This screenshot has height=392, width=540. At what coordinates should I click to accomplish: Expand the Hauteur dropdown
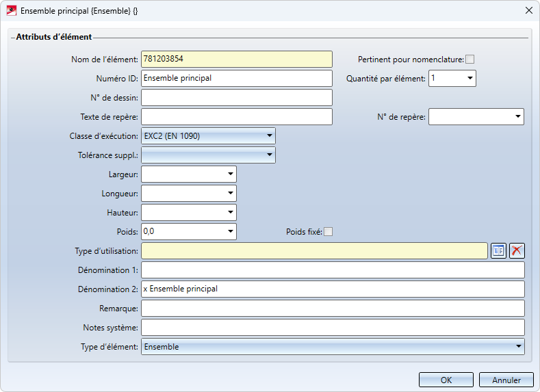coord(231,212)
